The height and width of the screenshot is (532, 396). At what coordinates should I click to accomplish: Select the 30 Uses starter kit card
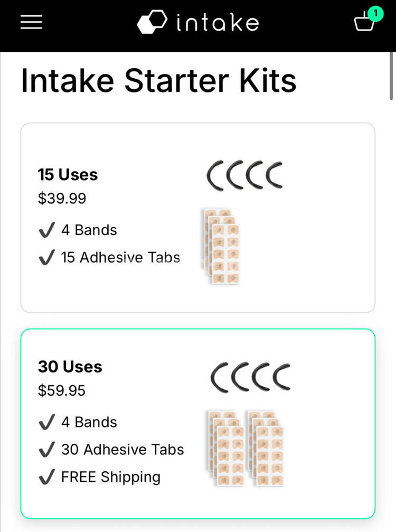point(198,424)
